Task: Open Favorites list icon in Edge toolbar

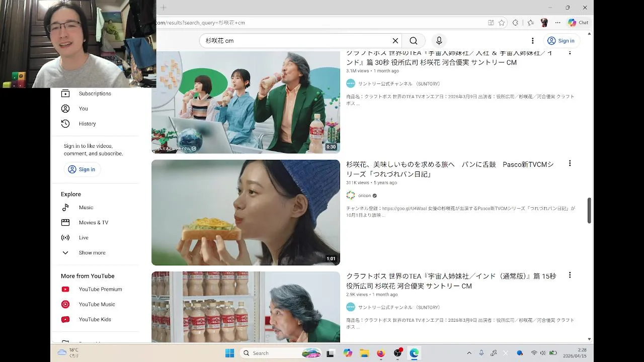Action: (530, 23)
